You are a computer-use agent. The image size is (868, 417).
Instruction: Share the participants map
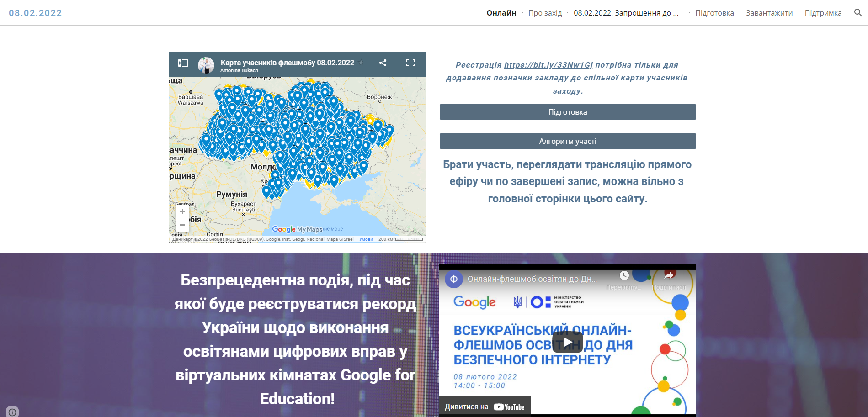(383, 63)
